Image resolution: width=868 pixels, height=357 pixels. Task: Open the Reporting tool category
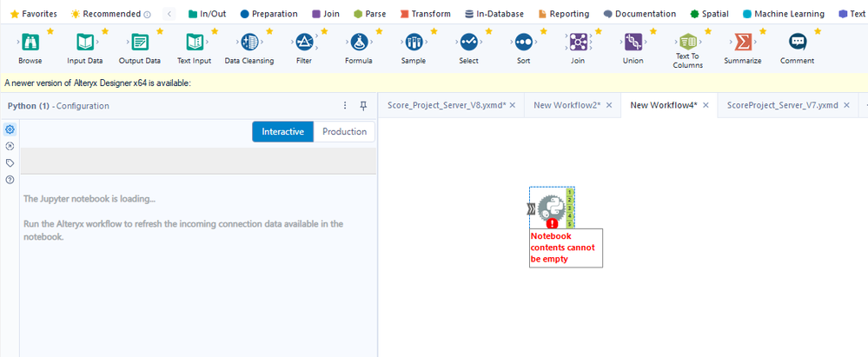[564, 14]
